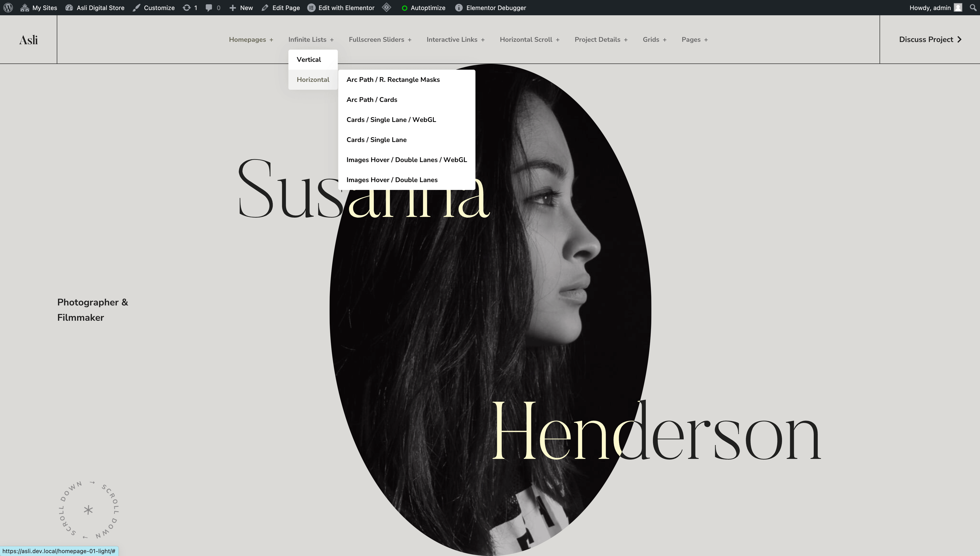Viewport: 980px width, 556px height.
Task: Click the Elementor Debugger info icon
Action: point(459,8)
